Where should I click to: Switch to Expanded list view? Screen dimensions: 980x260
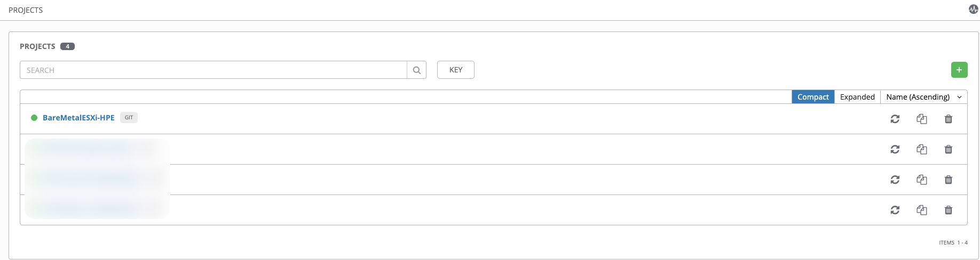click(x=857, y=97)
